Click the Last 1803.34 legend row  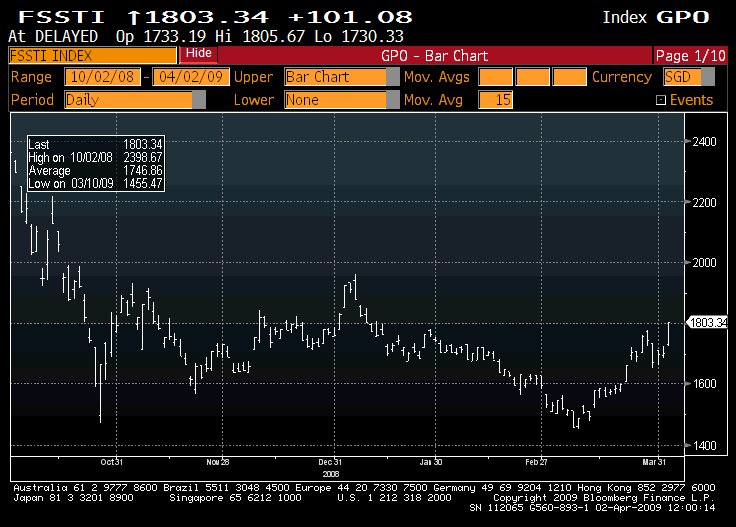click(x=95, y=144)
